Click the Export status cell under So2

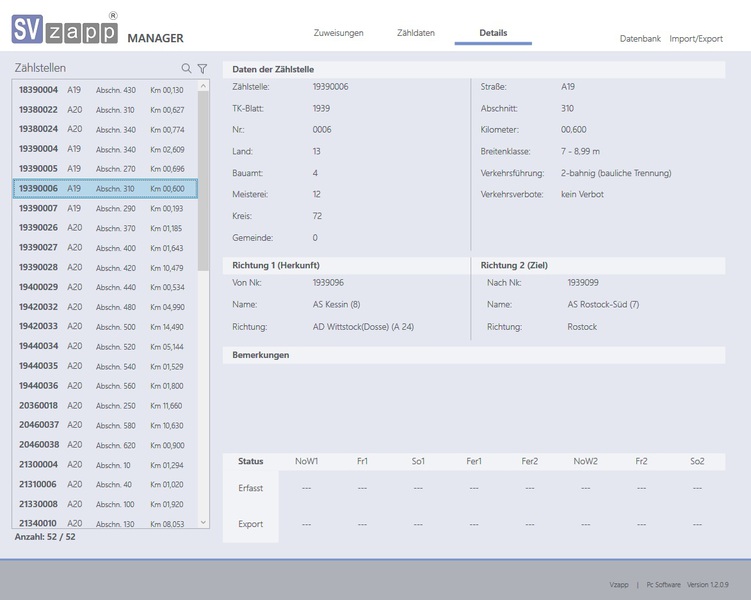[x=697, y=524]
